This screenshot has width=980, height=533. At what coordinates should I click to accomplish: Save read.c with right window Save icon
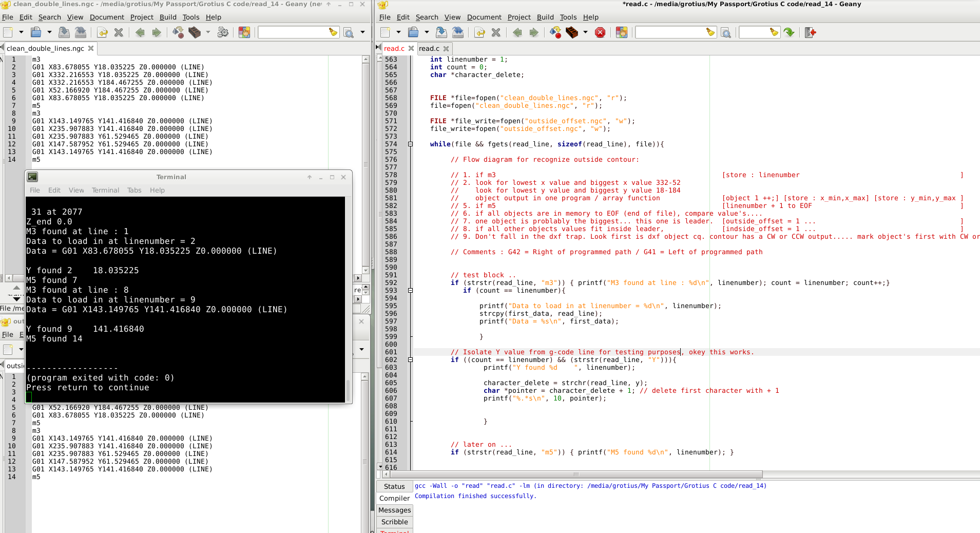click(x=441, y=32)
